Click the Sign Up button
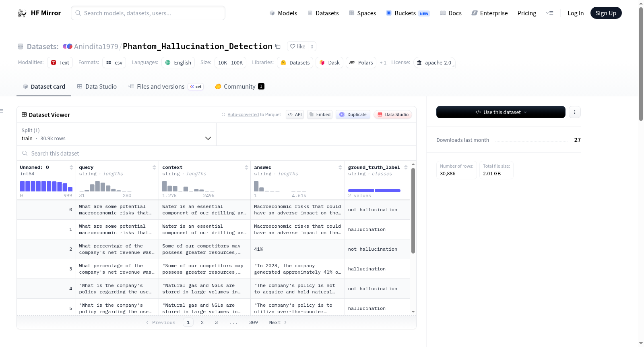Viewport: 644px width, 347px height. coord(606,13)
